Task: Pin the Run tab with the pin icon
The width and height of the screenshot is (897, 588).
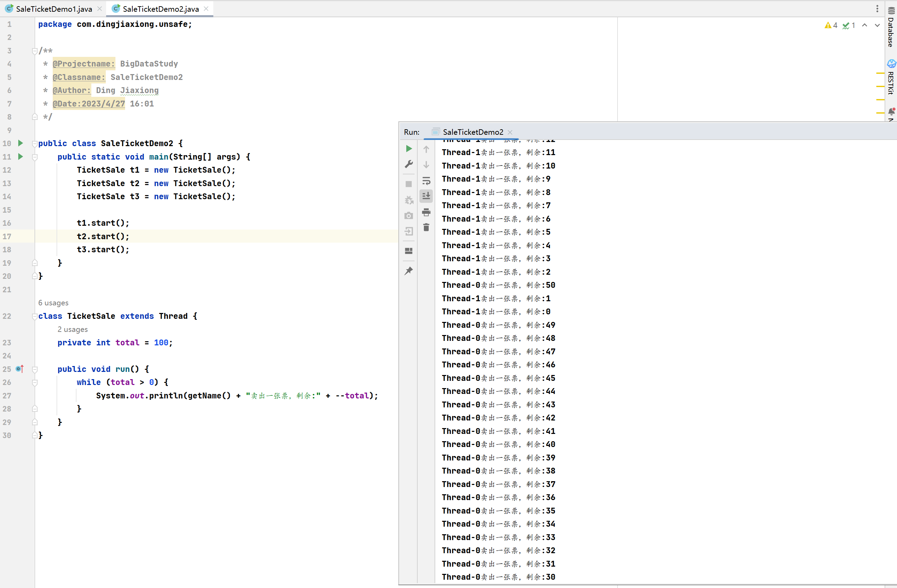Action: [409, 271]
